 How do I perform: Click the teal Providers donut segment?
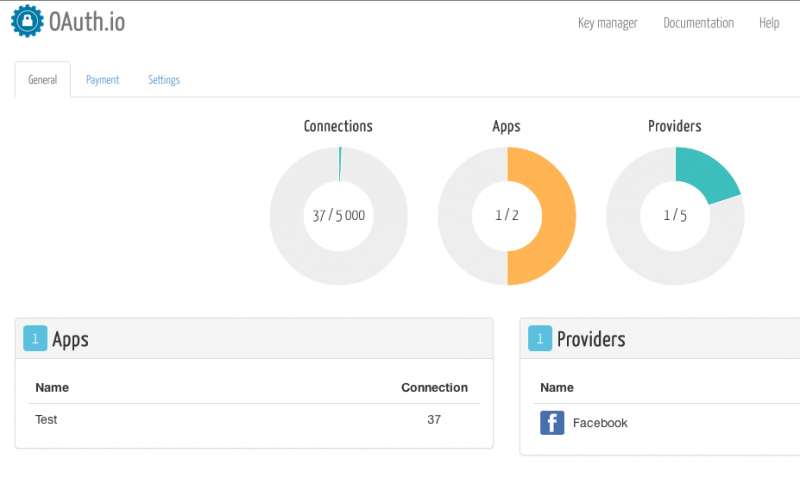[x=704, y=174]
